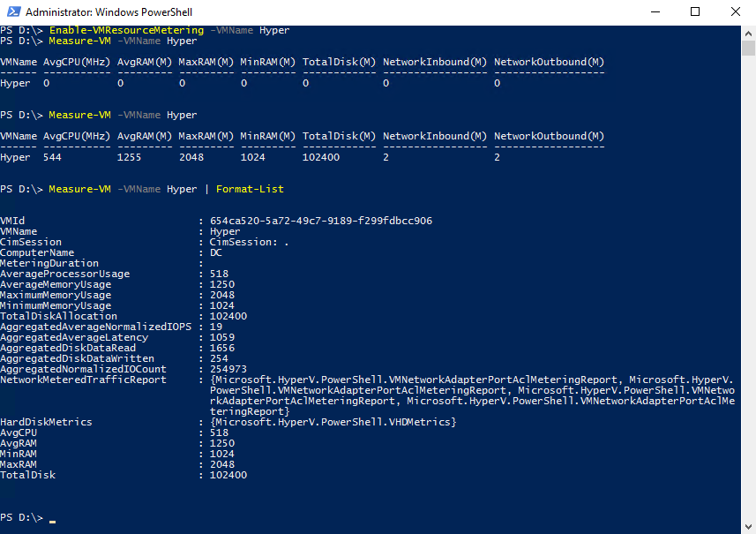Click the AvgCPU value 544
756x534 pixels.
tap(55, 157)
